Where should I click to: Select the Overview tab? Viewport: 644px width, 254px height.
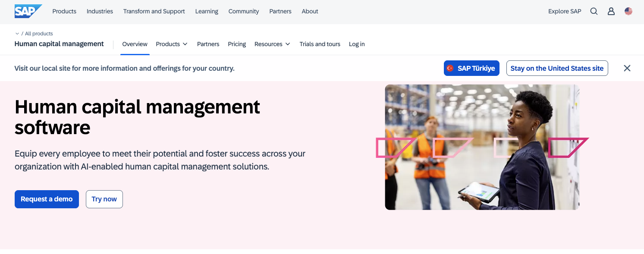coord(135,44)
